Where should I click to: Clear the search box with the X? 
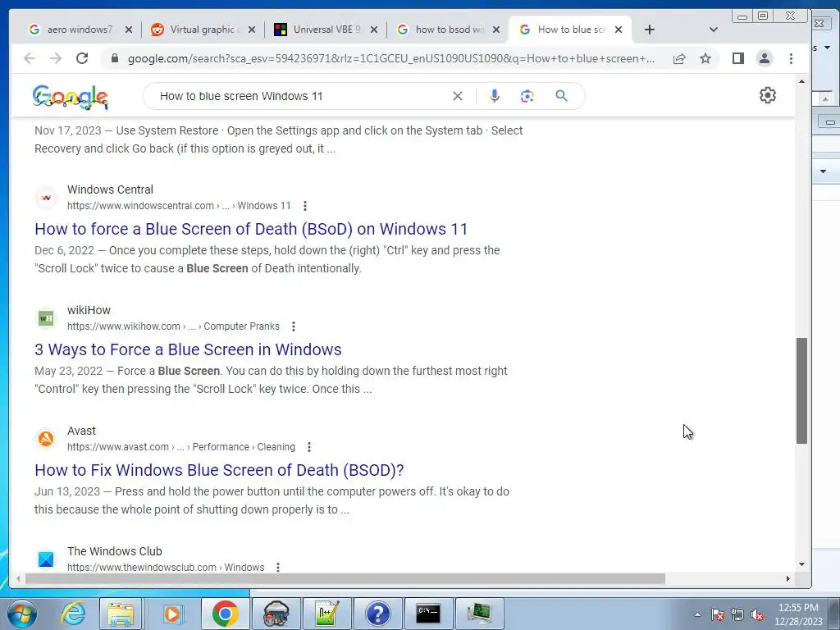click(x=458, y=96)
